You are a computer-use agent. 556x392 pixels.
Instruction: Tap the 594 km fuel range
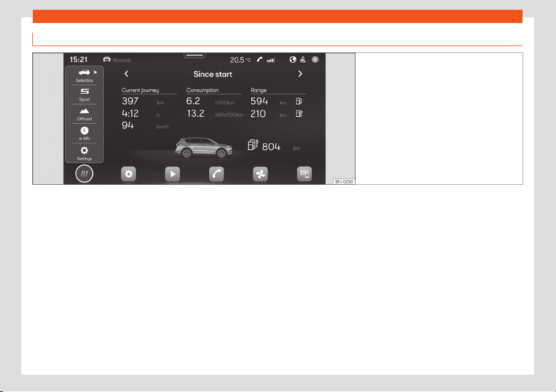coord(268,101)
